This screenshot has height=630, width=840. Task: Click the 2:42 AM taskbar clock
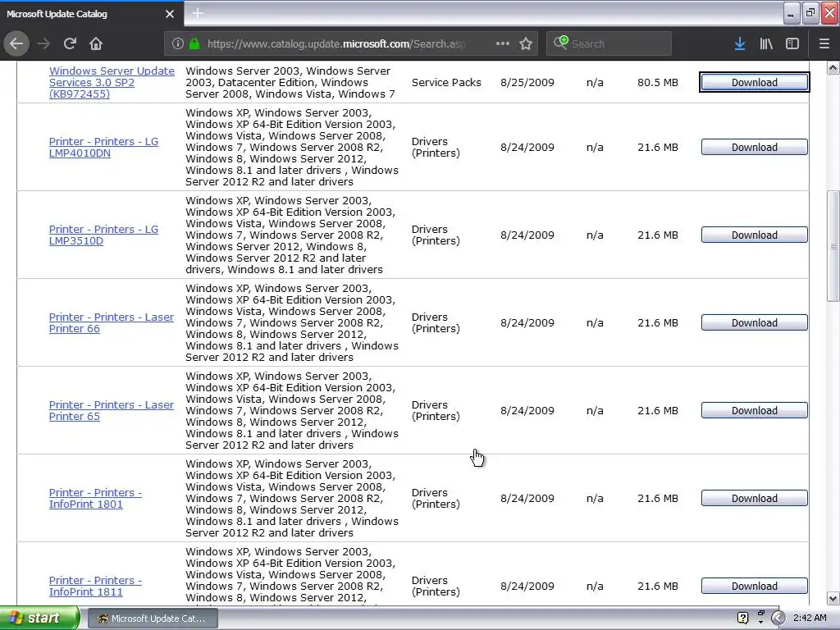pyautogui.click(x=810, y=619)
